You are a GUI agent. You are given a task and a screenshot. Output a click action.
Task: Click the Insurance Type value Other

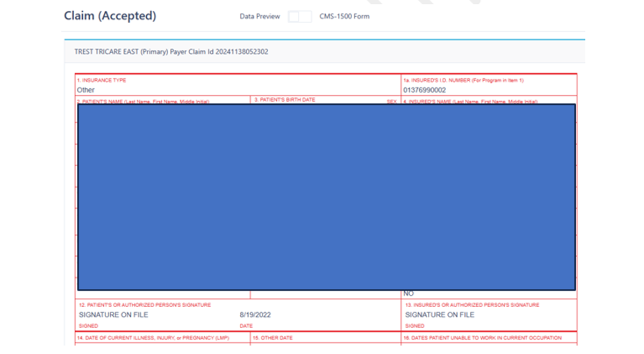coord(86,90)
